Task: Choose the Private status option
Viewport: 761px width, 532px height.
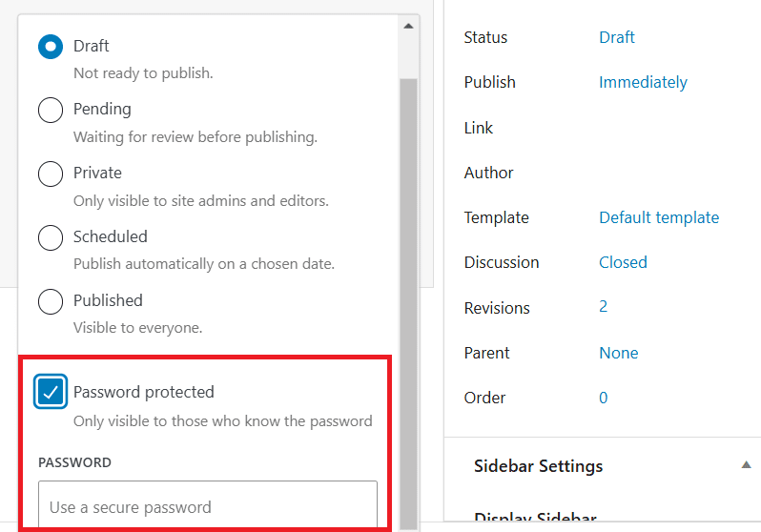Action: pyautogui.click(x=51, y=174)
